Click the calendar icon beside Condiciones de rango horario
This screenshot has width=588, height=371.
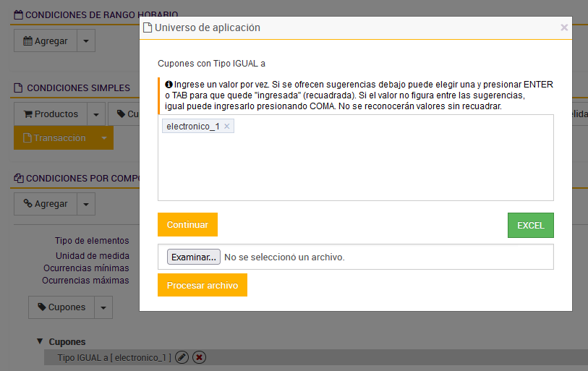[18, 14]
